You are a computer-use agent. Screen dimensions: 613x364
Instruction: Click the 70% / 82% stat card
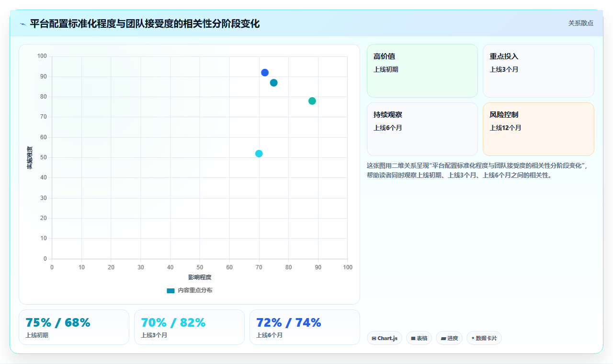(x=189, y=327)
